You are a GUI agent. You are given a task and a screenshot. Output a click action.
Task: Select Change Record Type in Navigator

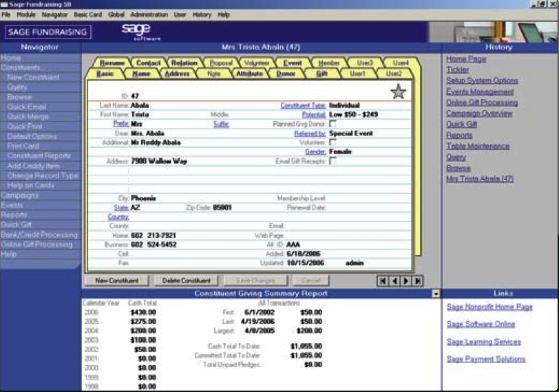click(x=43, y=175)
